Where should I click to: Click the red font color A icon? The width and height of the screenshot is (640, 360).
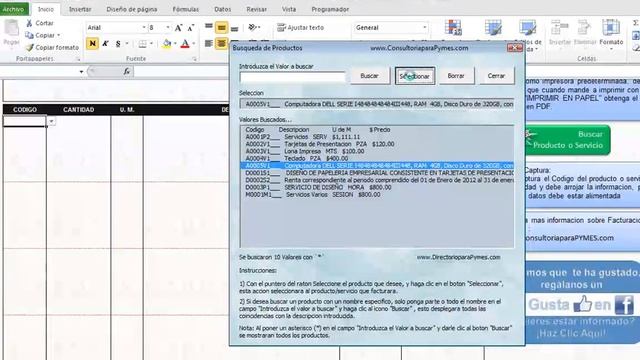coord(185,43)
